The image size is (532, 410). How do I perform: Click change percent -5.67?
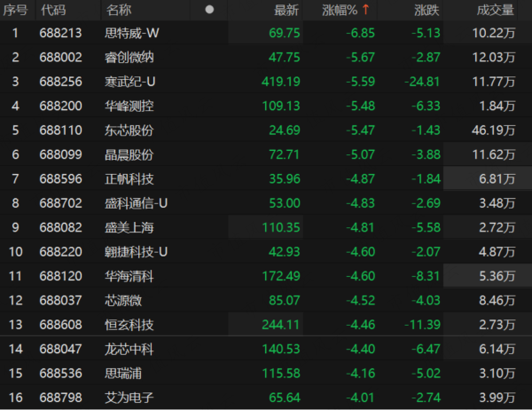click(360, 58)
